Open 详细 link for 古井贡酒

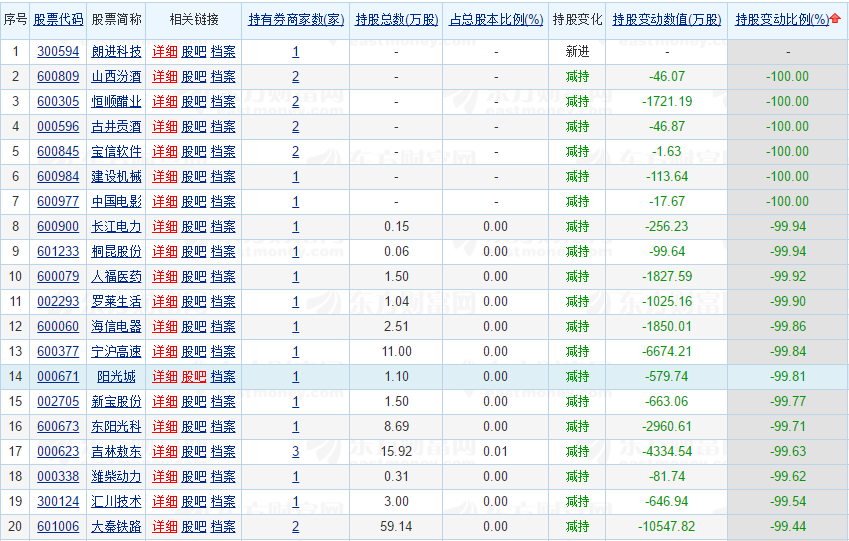pos(165,126)
